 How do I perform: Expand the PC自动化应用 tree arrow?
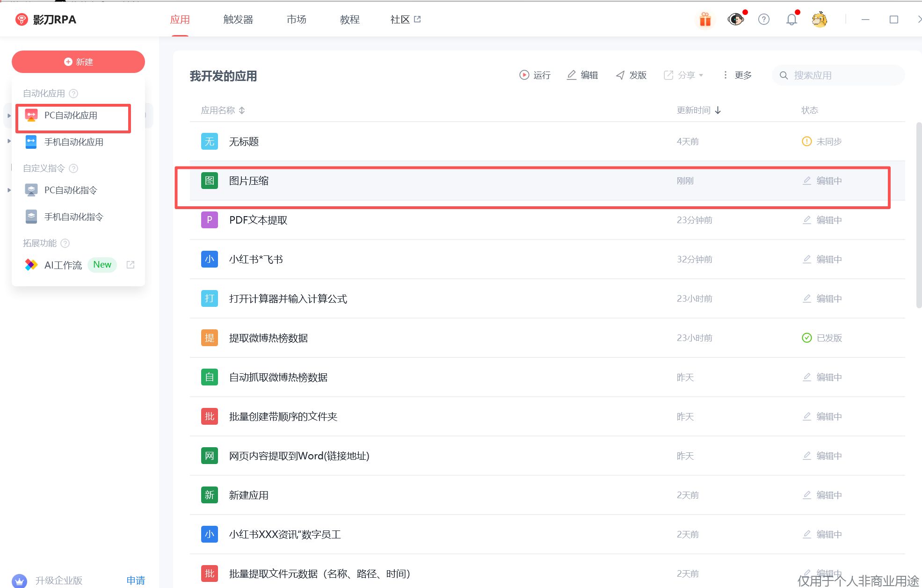tap(9, 116)
